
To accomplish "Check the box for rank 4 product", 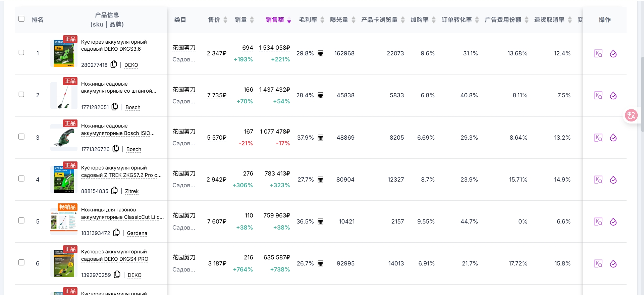I will click(x=21, y=179).
